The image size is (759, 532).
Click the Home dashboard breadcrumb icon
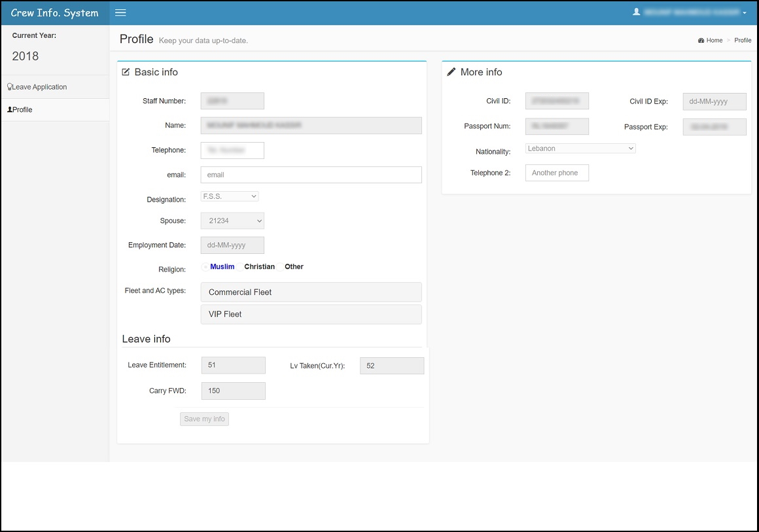click(x=701, y=41)
